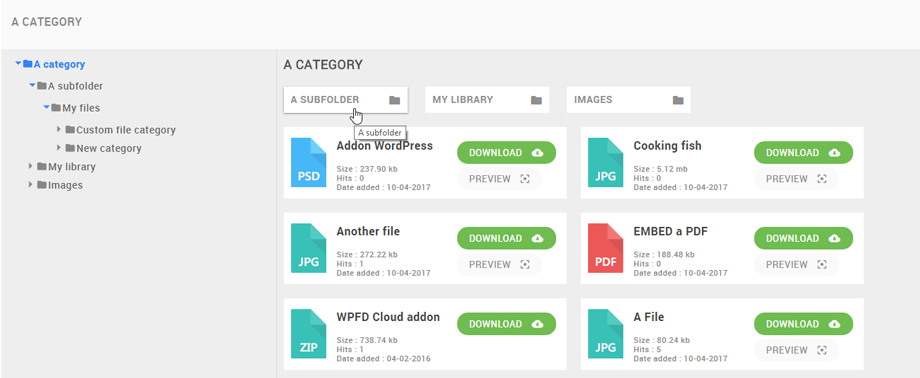Open the Another file title link
Viewport: 920px width, 378px height.
pos(368,231)
